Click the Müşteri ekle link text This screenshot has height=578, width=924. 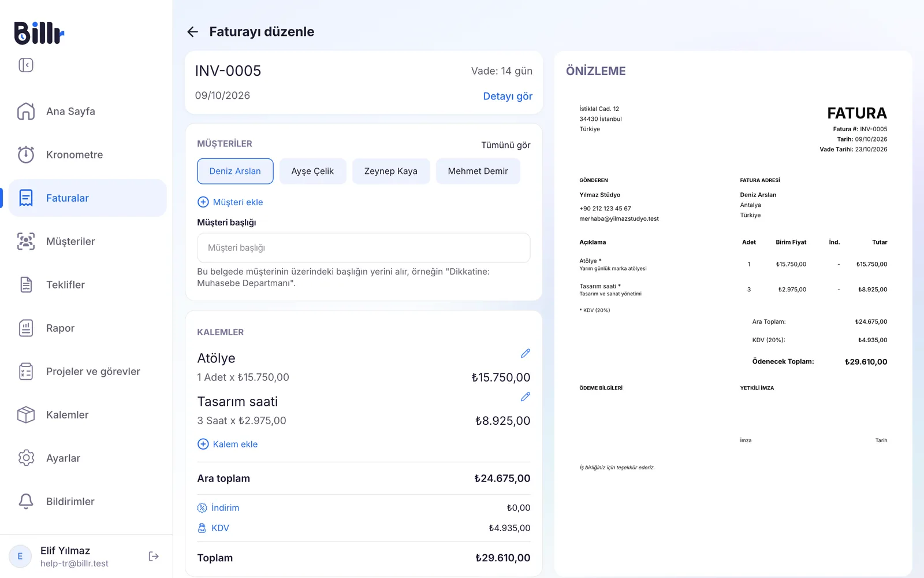(238, 202)
